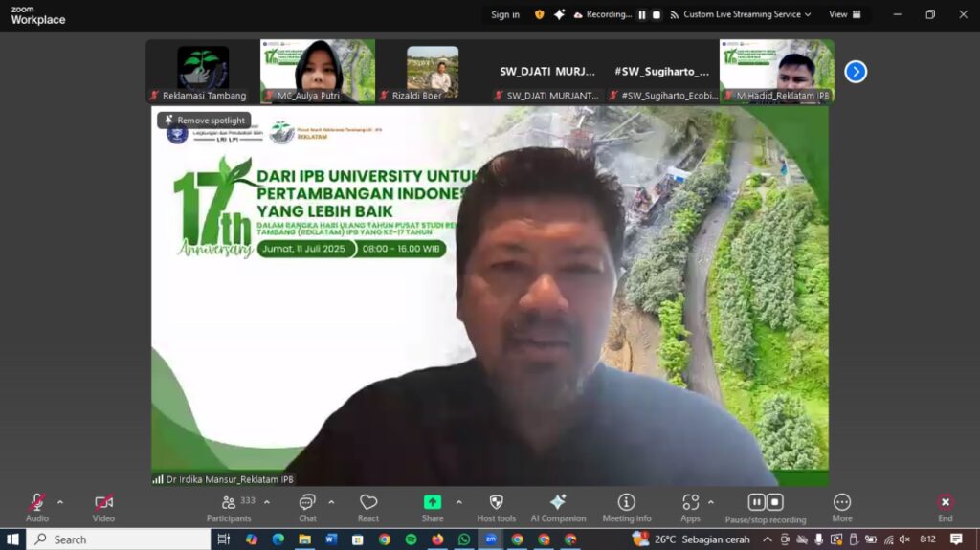This screenshot has height=550, width=980.
Task: Click the Recording... status indicator
Action: 603,14
